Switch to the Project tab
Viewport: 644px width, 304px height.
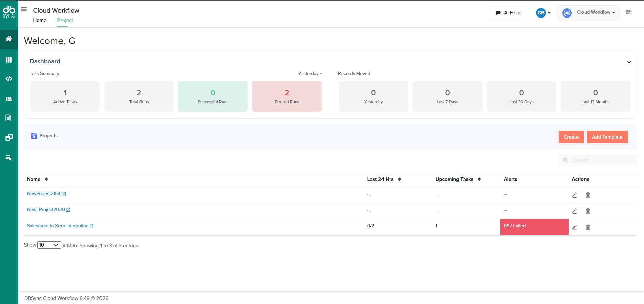pyautogui.click(x=65, y=20)
